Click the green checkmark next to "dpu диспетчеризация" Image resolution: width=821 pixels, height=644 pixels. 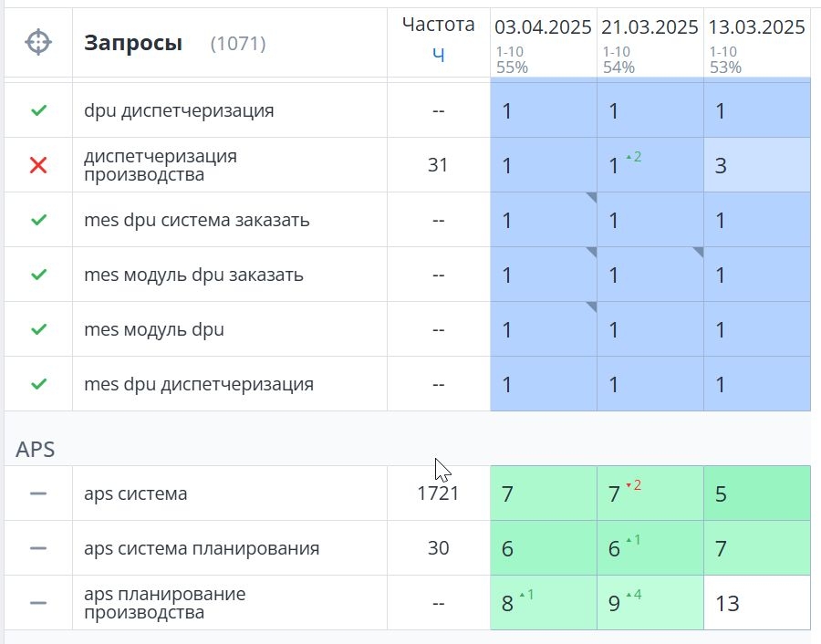[37, 109]
